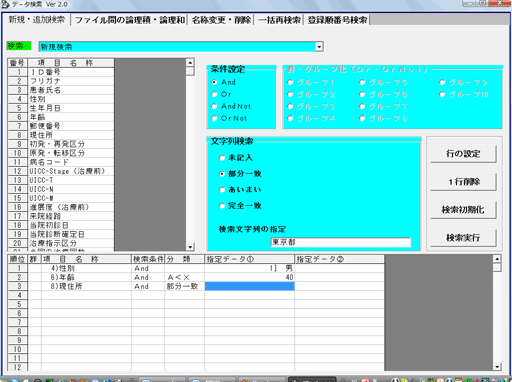The width and height of the screenshot is (512, 382).
Task: Switch to ファイル間の論理積・論理和 tab
Action: pyautogui.click(x=130, y=20)
